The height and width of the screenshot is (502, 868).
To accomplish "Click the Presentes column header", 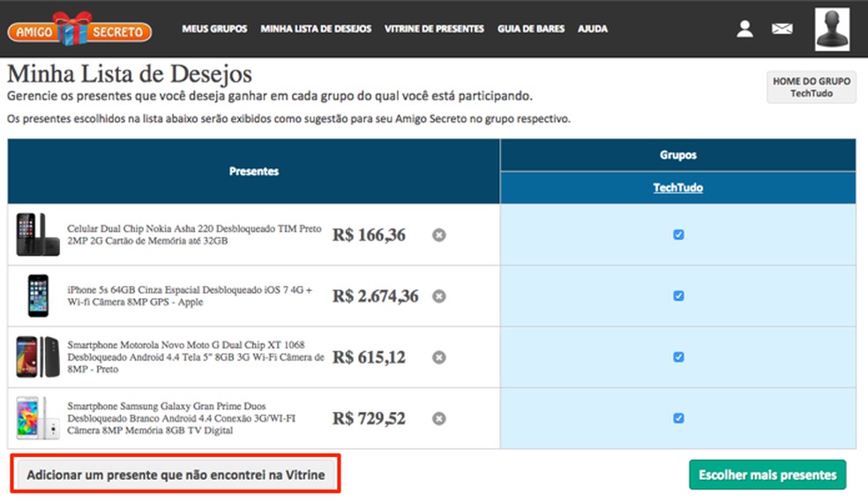I will (x=253, y=171).
